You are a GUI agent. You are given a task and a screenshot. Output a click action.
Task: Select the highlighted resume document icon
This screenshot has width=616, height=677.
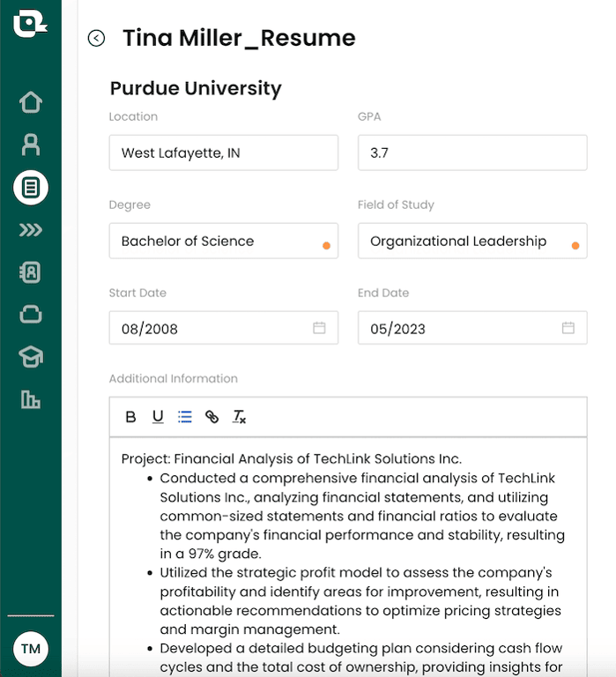[x=31, y=188]
